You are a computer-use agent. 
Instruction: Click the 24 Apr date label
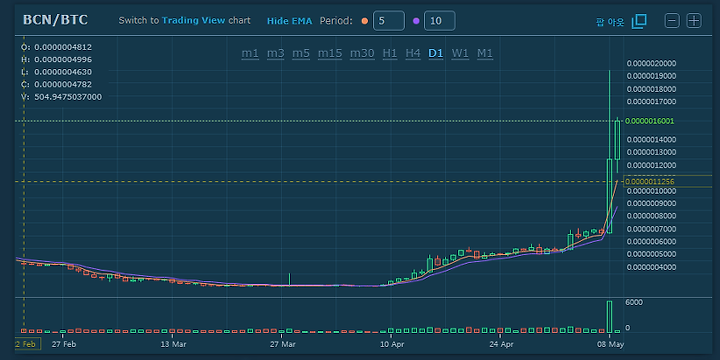tap(501, 343)
